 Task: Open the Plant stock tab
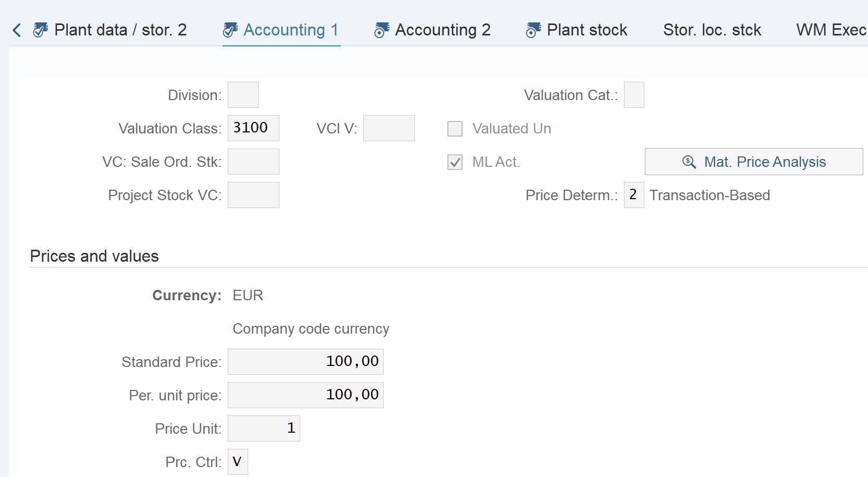(577, 30)
